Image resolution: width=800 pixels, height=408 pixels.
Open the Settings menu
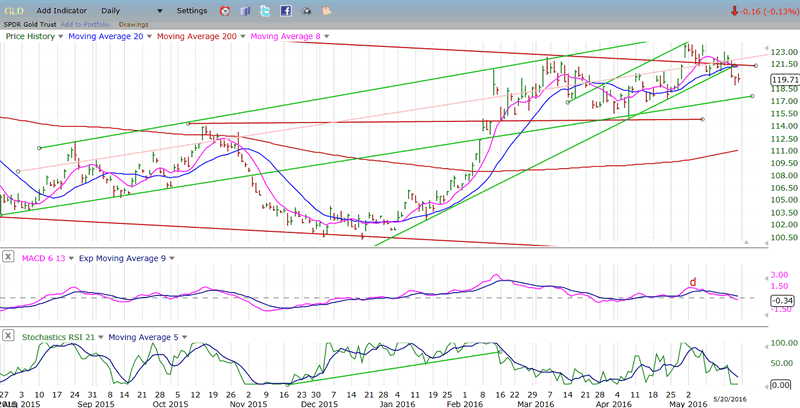click(192, 11)
